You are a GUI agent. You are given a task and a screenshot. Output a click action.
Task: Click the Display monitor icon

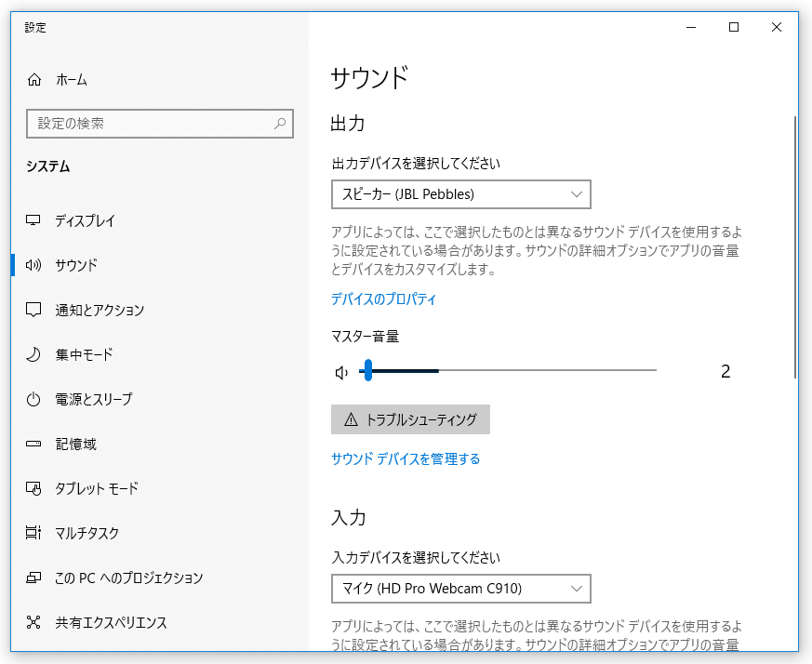click(33, 220)
